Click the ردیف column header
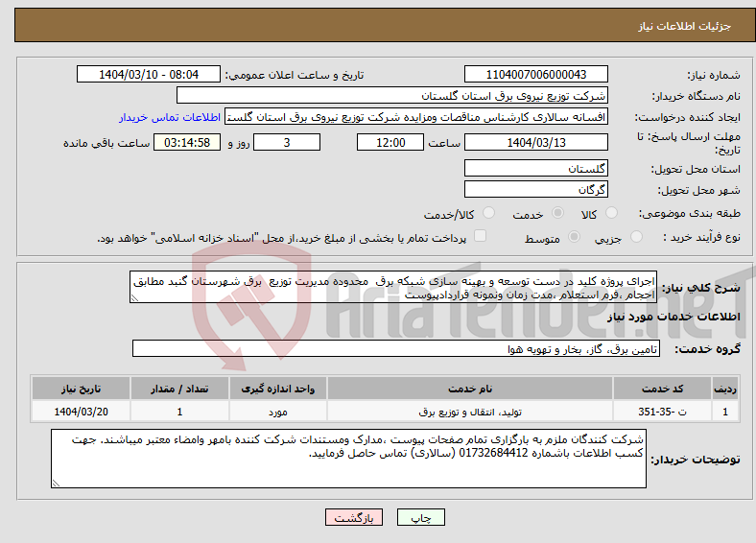Image resolution: width=756 pixels, height=543 pixels. click(725, 389)
